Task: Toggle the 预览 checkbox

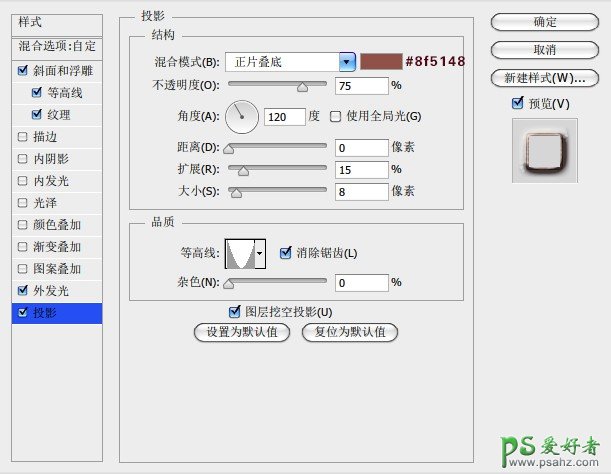Action: click(x=517, y=103)
